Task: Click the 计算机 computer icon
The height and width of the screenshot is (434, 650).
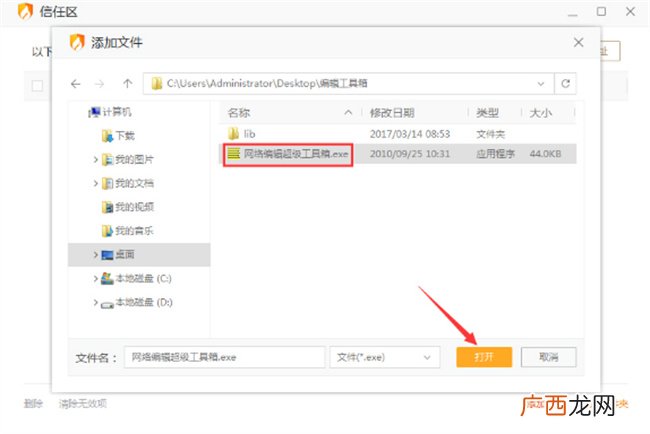Action: coord(95,112)
